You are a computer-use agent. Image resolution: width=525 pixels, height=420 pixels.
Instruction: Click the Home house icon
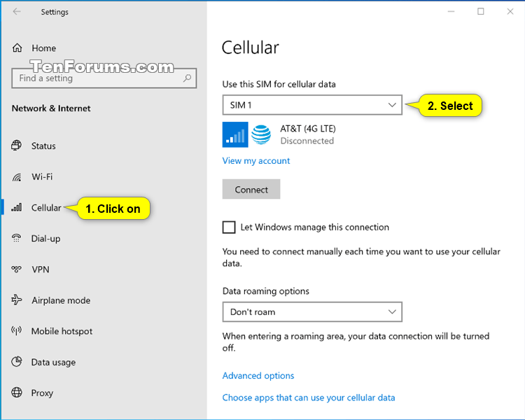[17, 48]
